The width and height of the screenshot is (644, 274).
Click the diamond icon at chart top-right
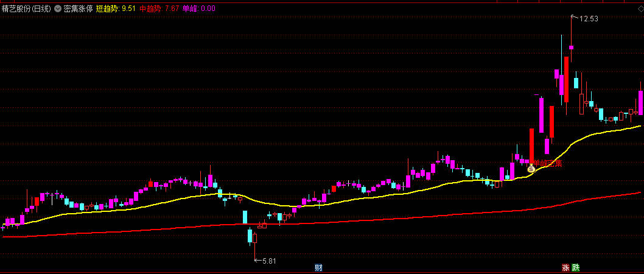[x=640, y=9]
